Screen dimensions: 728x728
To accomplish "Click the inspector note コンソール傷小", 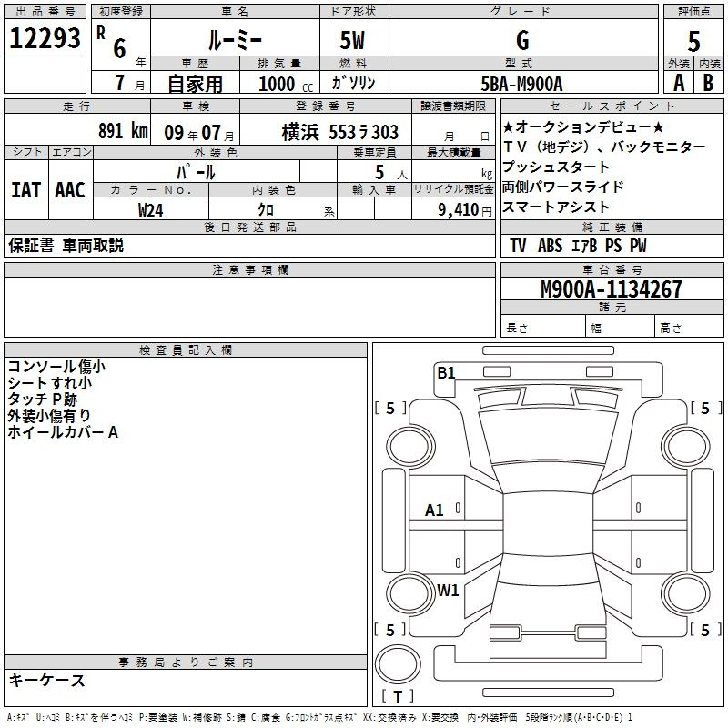I will click(56, 367).
